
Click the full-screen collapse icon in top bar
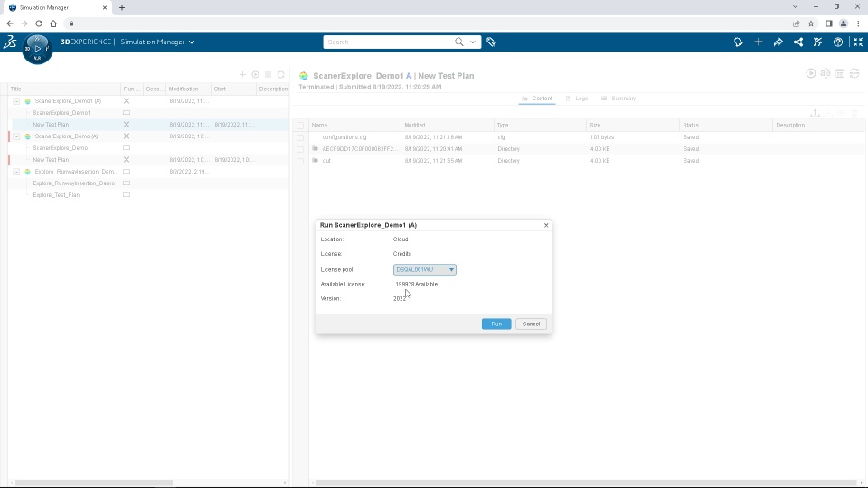[858, 42]
